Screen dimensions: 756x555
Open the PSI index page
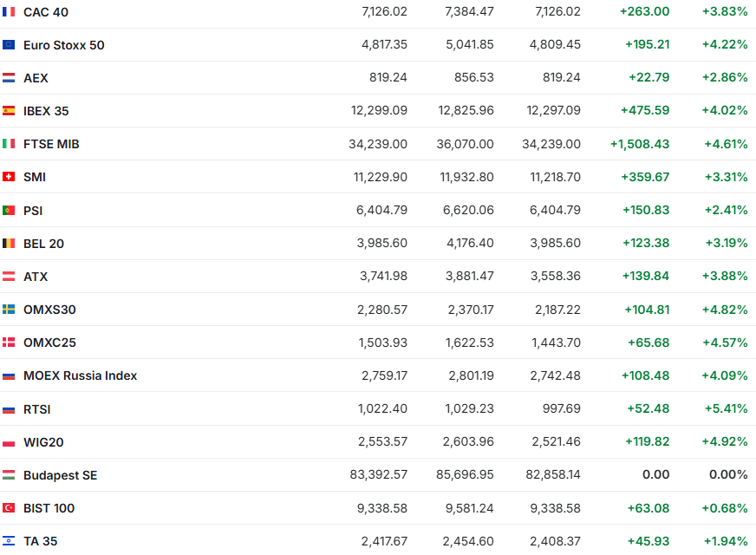pyautogui.click(x=33, y=211)
